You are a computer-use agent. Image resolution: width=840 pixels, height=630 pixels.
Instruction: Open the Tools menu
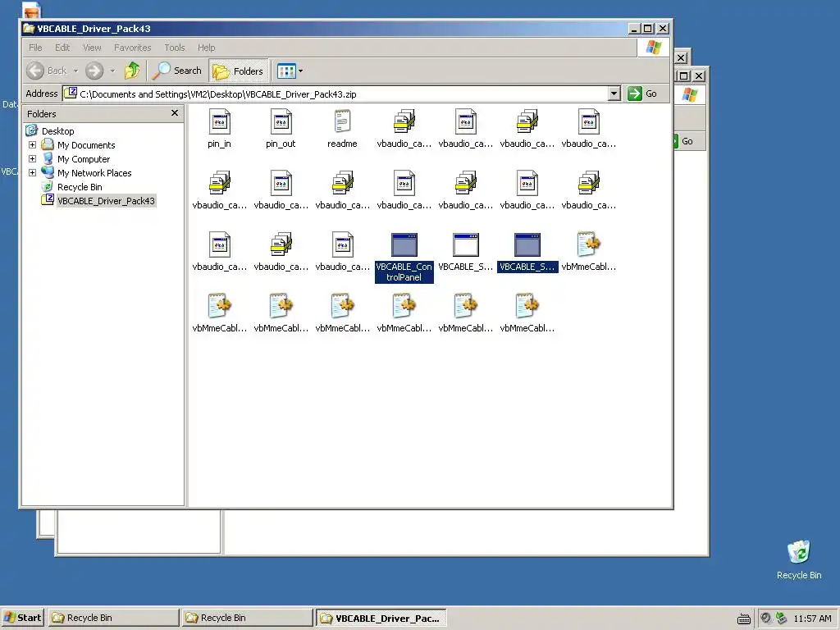tap(174, 48)
